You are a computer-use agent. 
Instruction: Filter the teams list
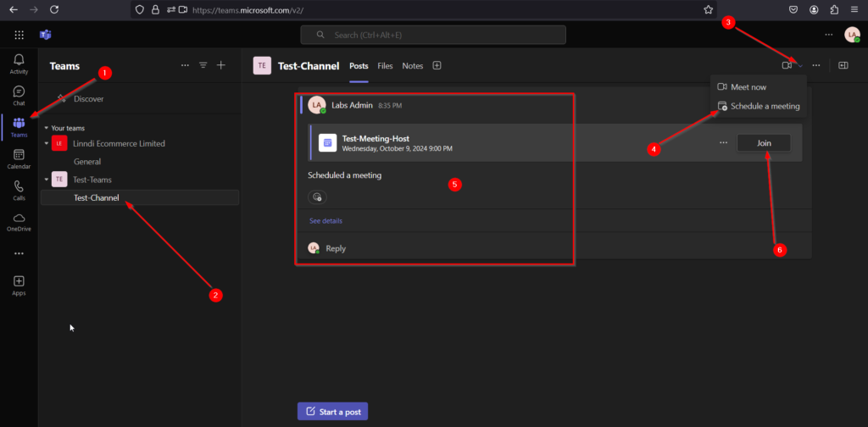click(203, 65)
